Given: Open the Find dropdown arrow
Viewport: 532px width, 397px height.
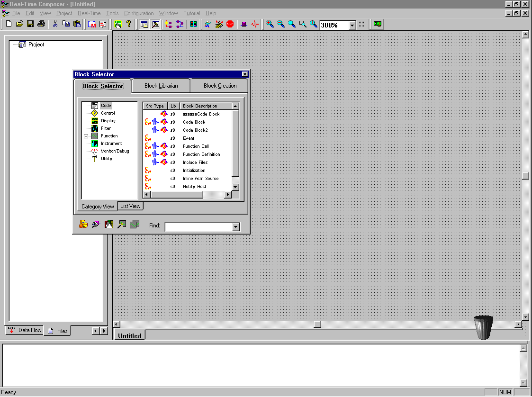Looking at the screenshot, I should (236, 227).
